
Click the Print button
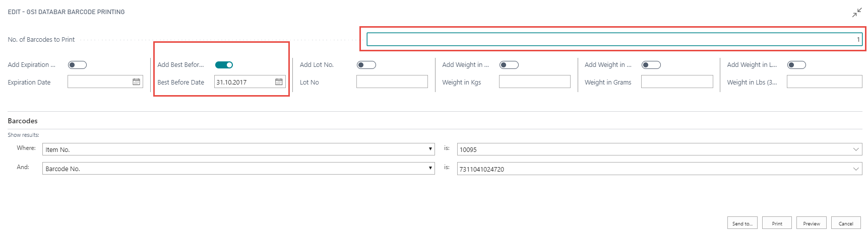777,223
